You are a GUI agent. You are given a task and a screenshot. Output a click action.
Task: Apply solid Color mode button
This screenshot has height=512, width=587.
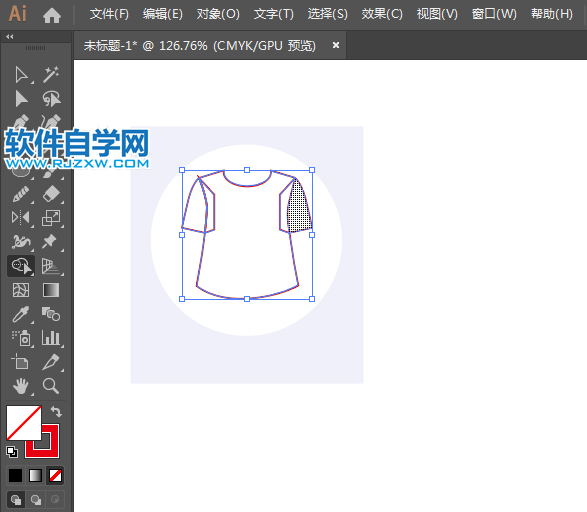pos(15,476)
